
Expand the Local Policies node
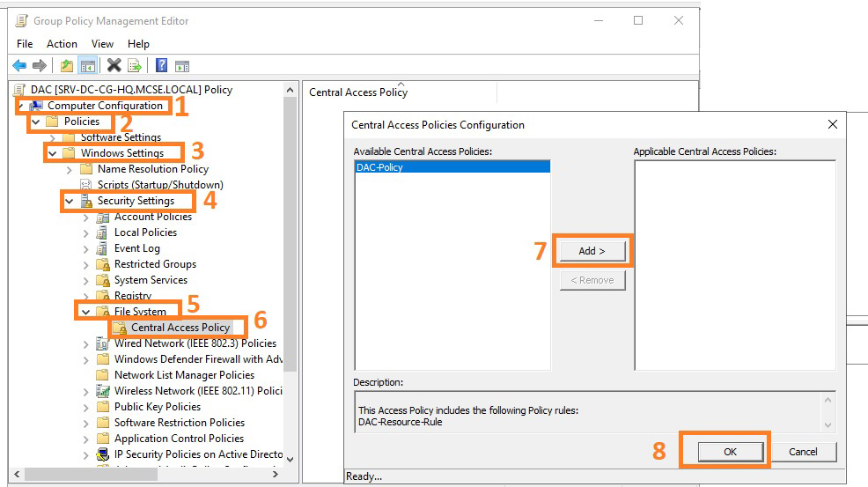pos(85,233)
